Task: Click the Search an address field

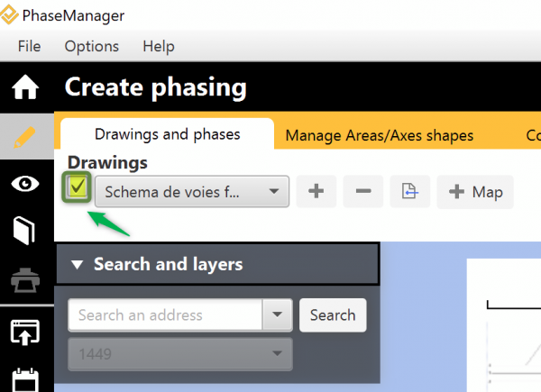Action: (x=164, y=315)
